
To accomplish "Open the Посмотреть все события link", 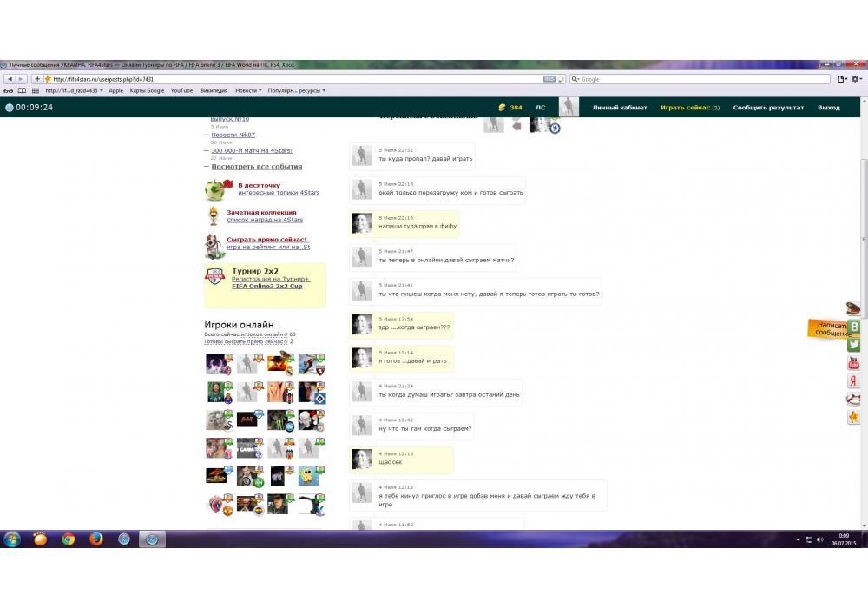I will 257,167.
